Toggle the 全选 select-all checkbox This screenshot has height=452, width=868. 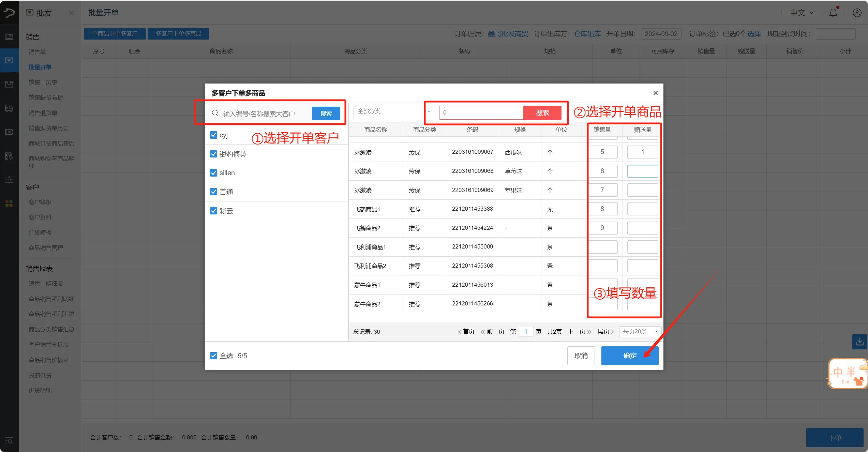(213, 356)
